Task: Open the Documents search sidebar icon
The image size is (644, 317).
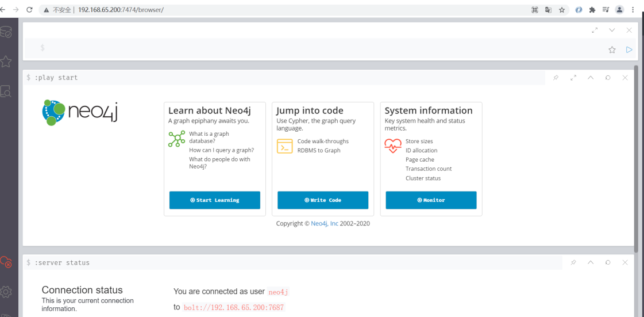Action: click(6, 91)
